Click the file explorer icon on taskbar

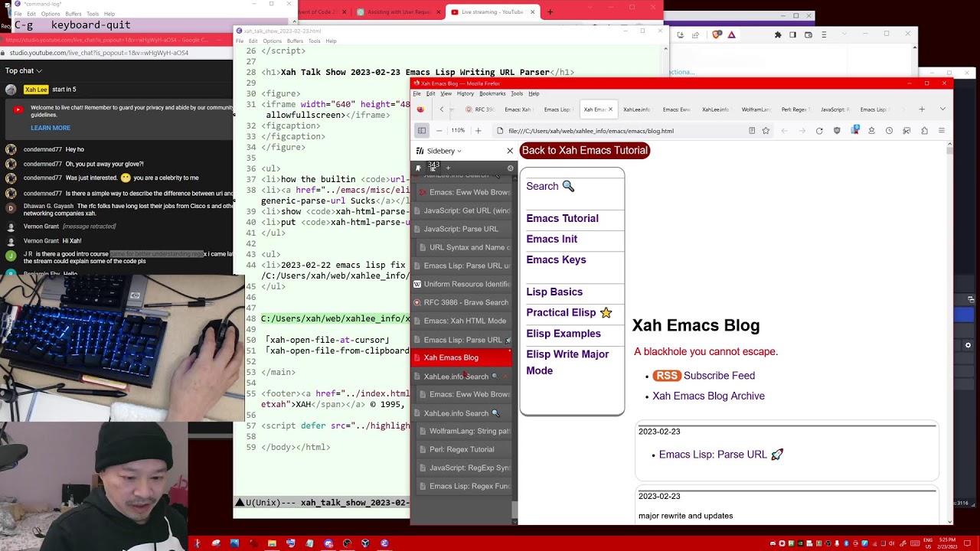click(x=272, y=543)
